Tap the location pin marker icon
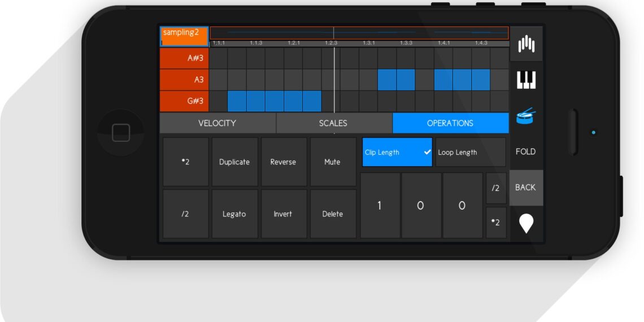644x322 pixels. pyautogui.click(x=526, y=224)
